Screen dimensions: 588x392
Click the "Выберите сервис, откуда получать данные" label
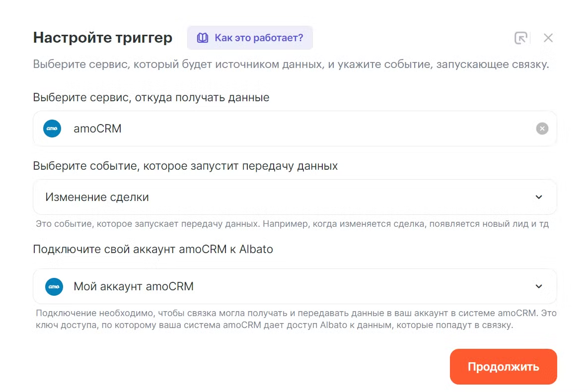pyautogui.click(x=151, y=97)
